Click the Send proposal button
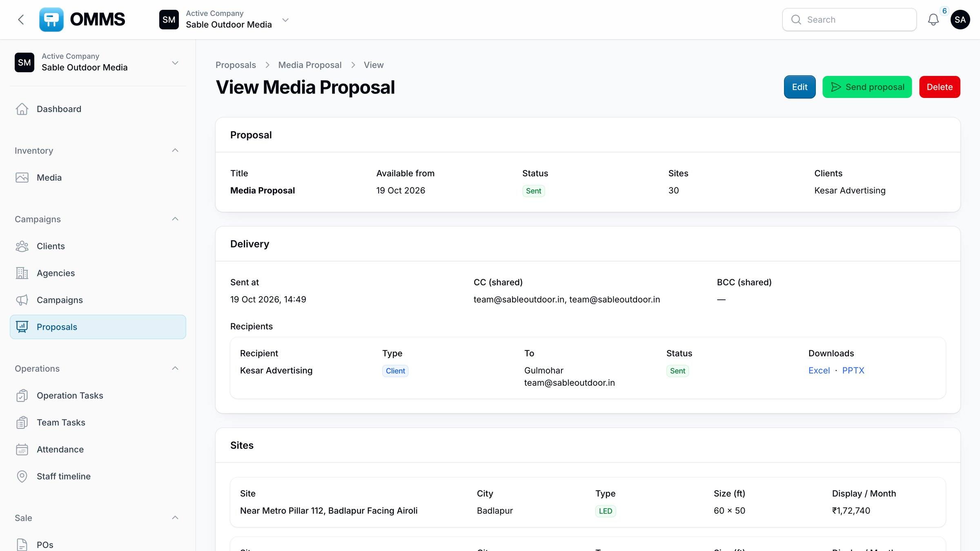Viewport: 980px width, 551px height. (x=867, y=87)
